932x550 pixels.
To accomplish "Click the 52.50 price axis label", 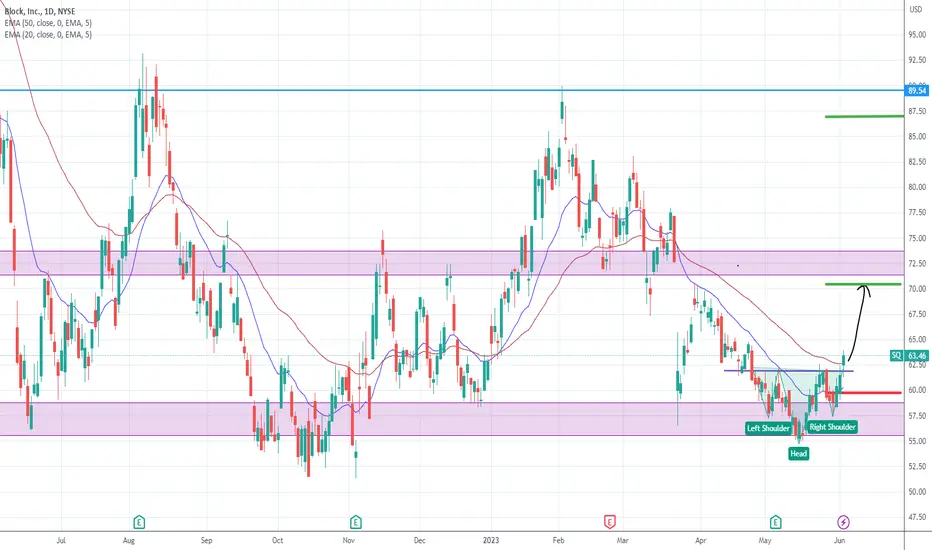I will coord(917,466).
